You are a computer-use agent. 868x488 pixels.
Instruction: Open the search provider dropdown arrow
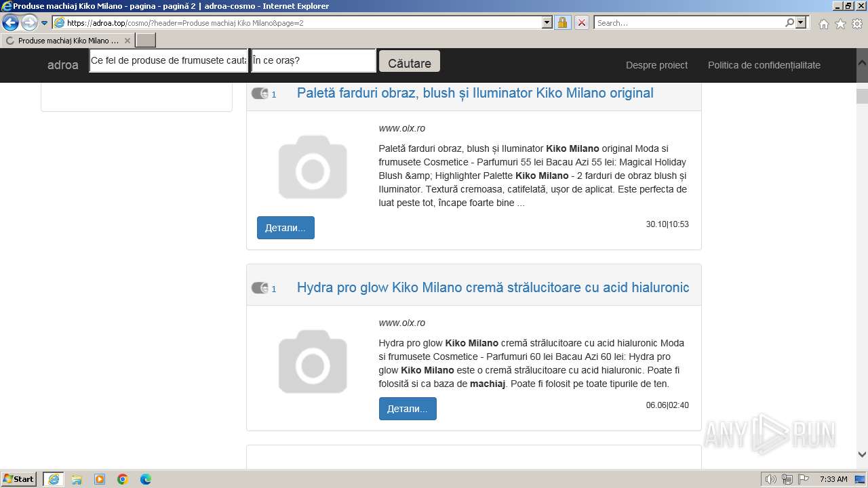802,22
